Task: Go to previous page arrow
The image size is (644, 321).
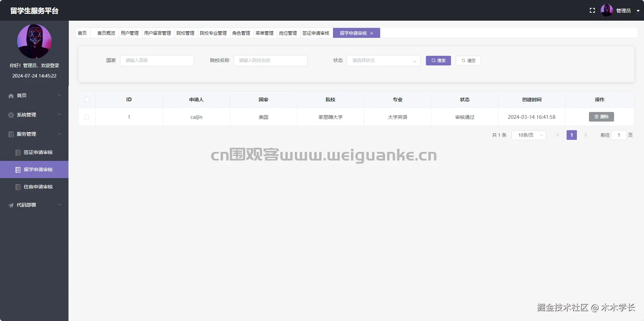Action: pos(558,135)
